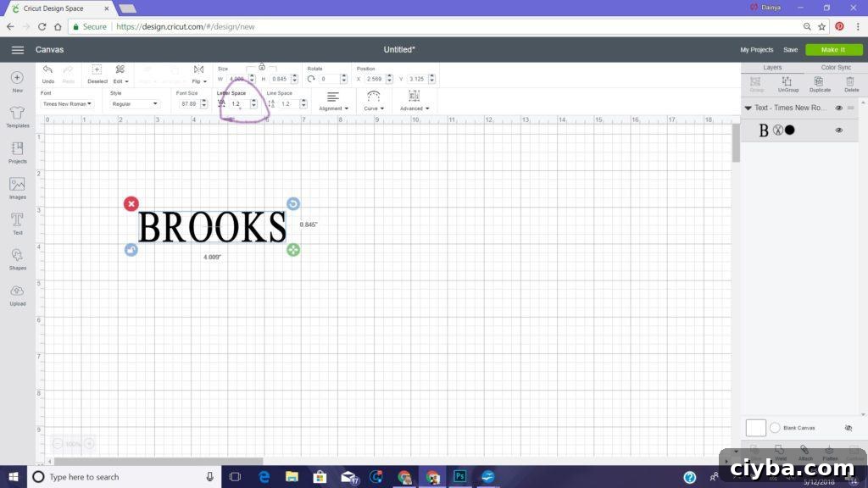This screenshot has height=488, width=868.
Task: Click the Rotate icon in toolbar
Action: (x=311, y=79)
